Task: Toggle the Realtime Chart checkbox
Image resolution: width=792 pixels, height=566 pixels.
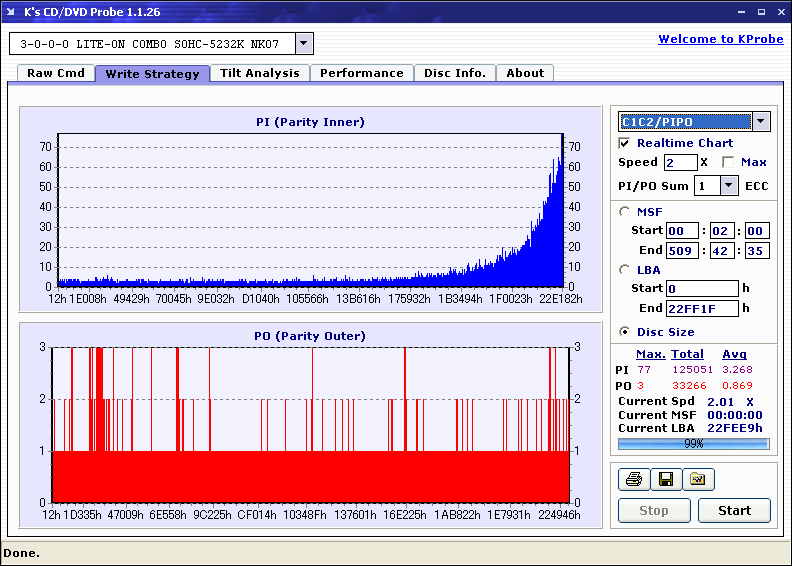Action: pyautogui.click(x=625, y=143)
